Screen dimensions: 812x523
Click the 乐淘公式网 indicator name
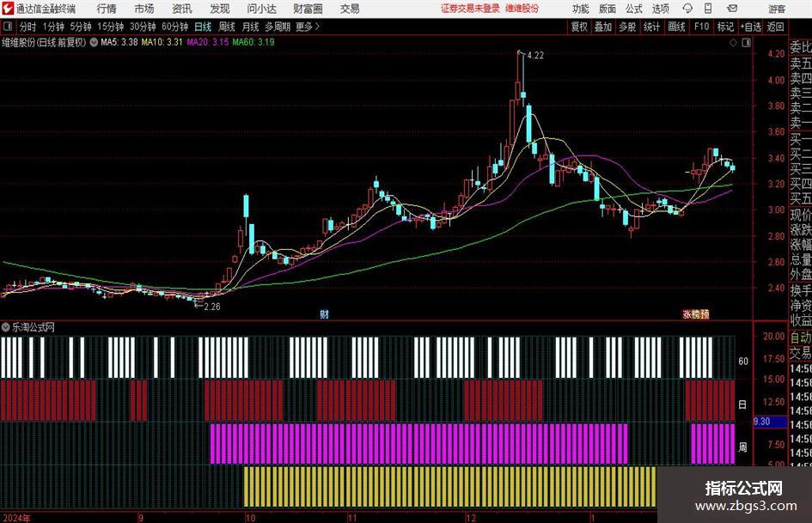(x=34, y=327)
